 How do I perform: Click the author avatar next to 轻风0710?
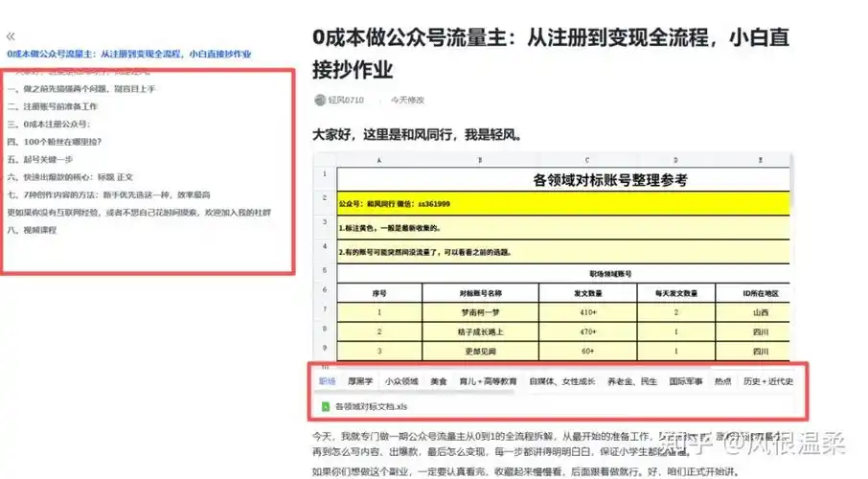(319, 101)
